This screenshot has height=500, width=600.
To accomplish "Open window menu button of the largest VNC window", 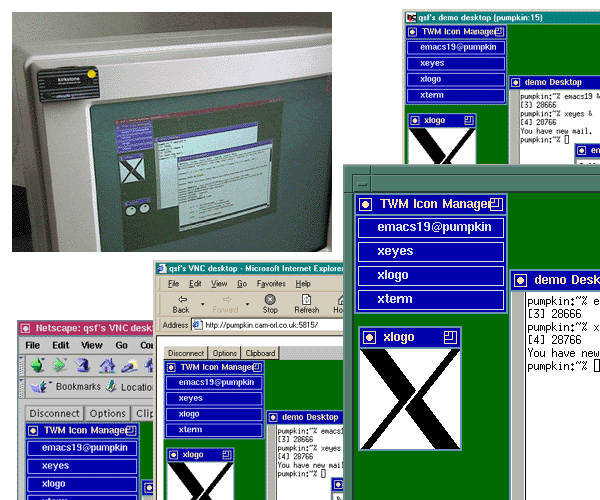I will pyautogui.click(x=364, y=182).
